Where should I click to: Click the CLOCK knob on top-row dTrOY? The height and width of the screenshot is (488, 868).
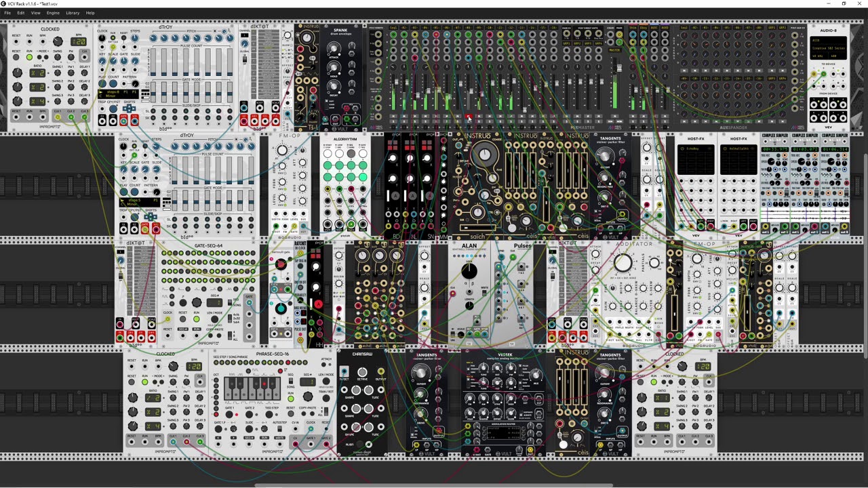[x=102, y=37]
